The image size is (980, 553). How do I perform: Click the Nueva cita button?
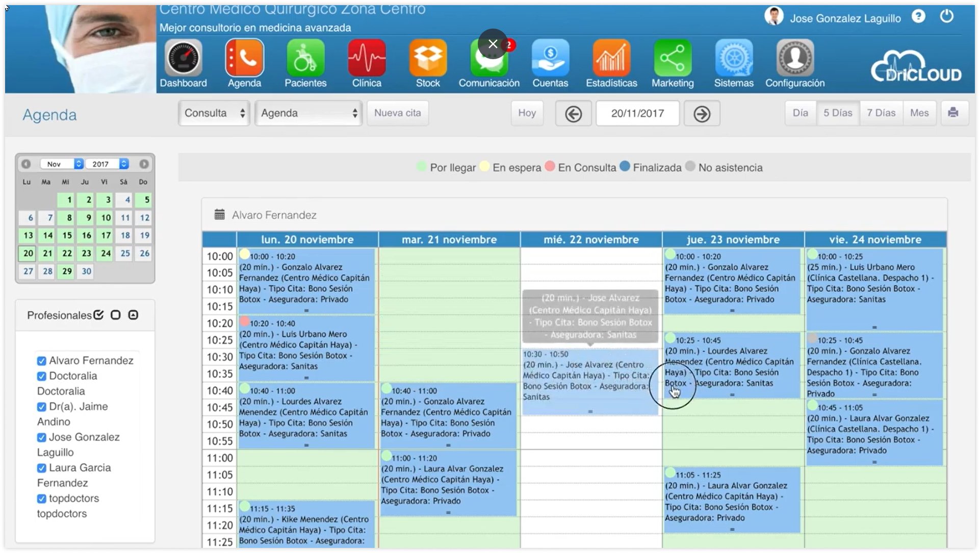[x=398, y=113]
